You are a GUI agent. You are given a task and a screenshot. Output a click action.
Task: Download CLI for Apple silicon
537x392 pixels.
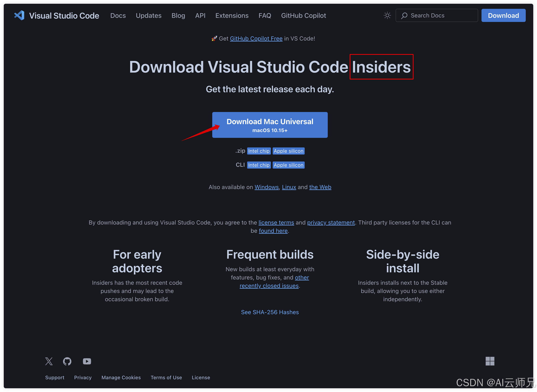(288, 165)
